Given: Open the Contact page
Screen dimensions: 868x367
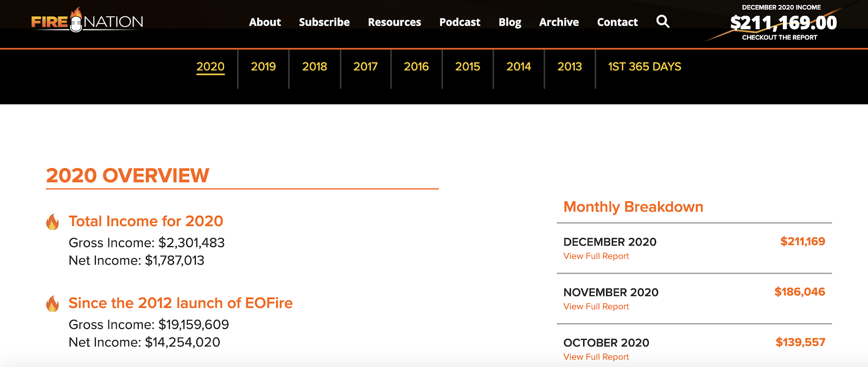Looking at the screenshot, I should [x=617, y=22].
